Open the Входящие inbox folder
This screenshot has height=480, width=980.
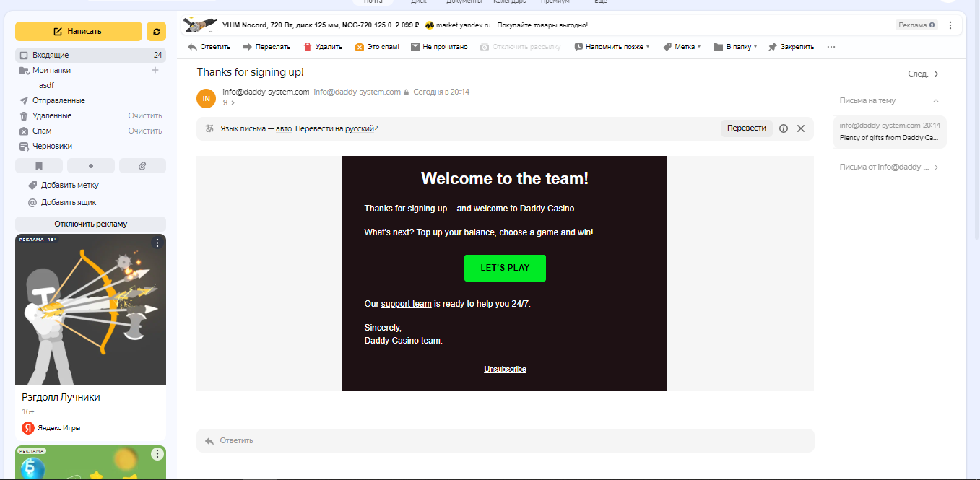(90, 55)
